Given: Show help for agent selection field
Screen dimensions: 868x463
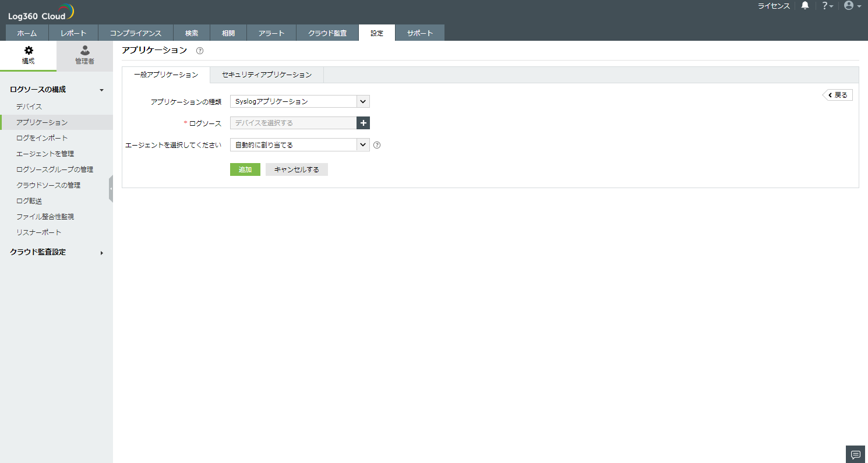Looking at the screenshot, I should click(377, 145).
